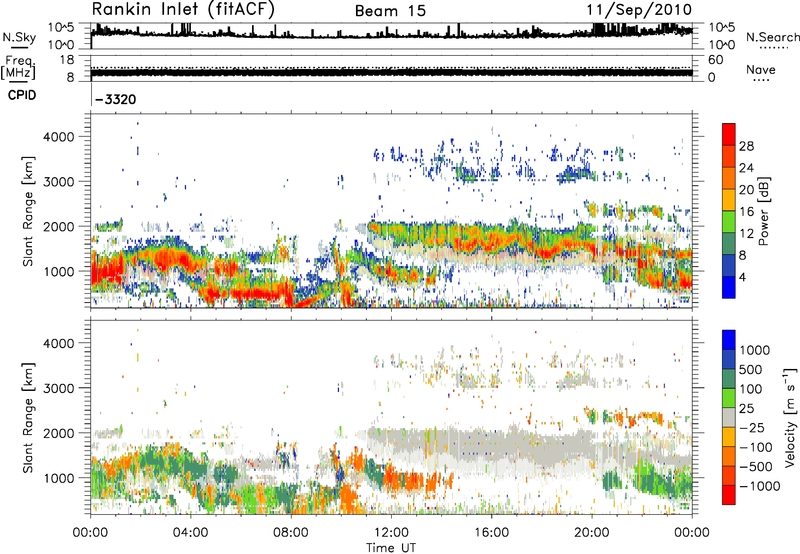Click the date '11/Sep/2010'
Image resolution: width=800 pixels, height=554 pixels.
[639, 10]
